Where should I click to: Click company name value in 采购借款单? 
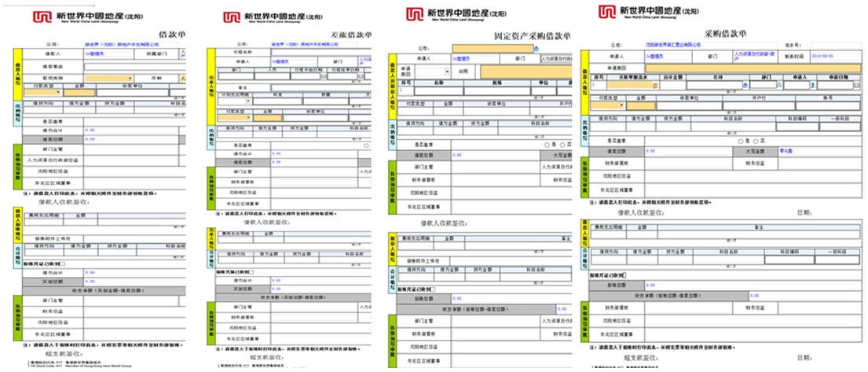673,45
